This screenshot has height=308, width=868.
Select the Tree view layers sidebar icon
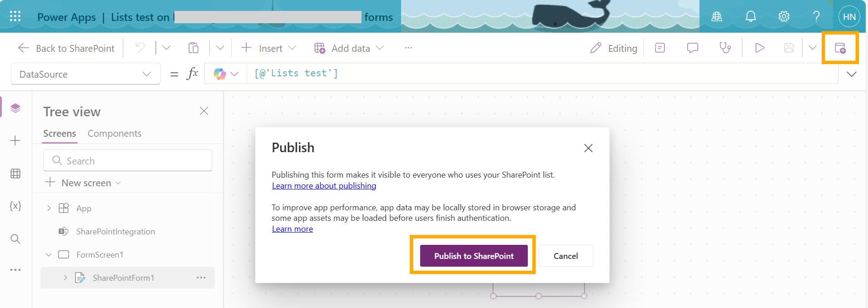(15, 108)
